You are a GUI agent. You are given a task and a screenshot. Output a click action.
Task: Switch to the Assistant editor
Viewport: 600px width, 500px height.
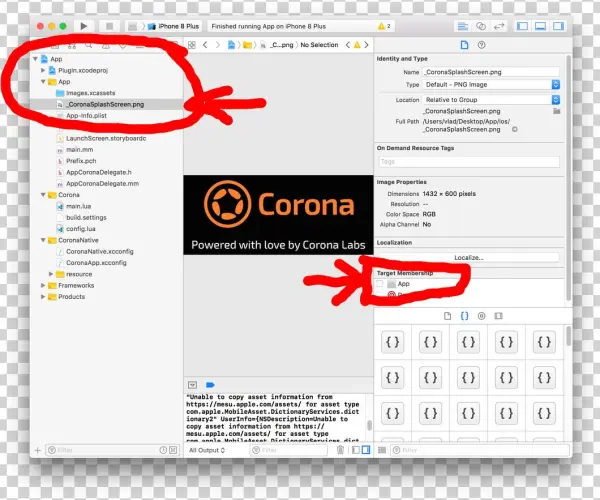click(x=481, y=26)
